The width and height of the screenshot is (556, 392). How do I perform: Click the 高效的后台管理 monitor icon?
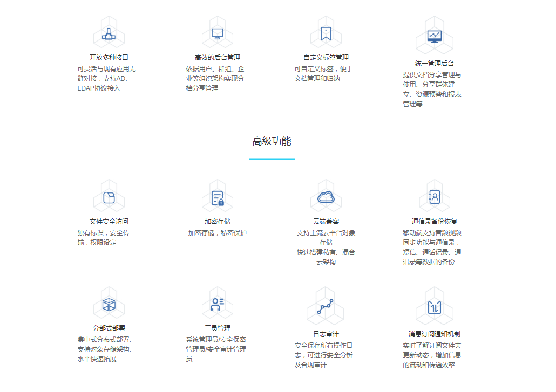tap(218, 34)
